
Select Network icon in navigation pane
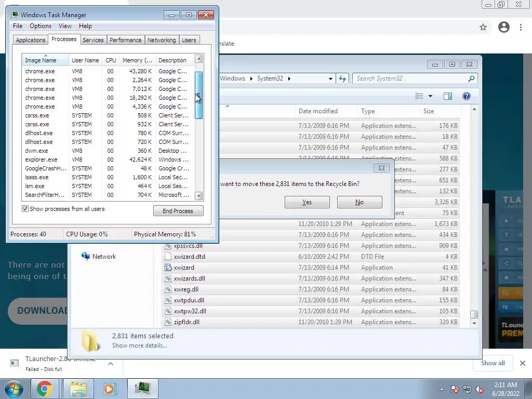click(86, 256)
